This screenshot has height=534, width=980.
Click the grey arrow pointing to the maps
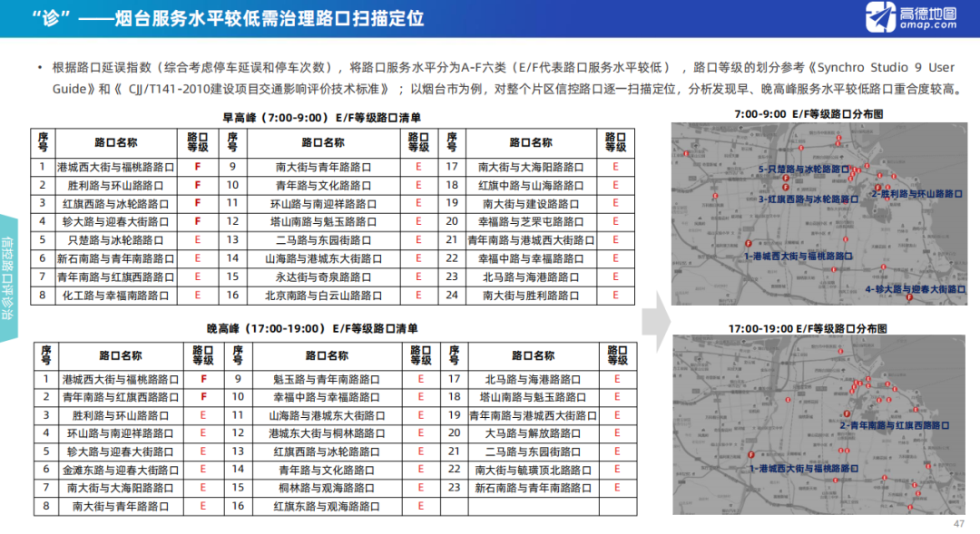tap(656, 321)
